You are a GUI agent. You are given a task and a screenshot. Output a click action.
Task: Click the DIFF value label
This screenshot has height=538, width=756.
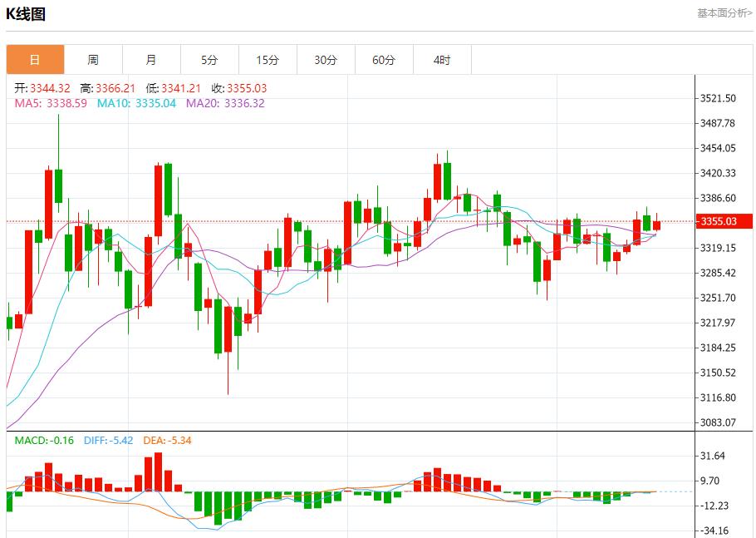point(108,440)
